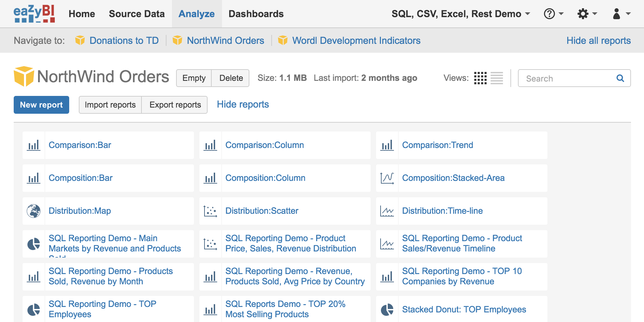Click timeline icon of Distribution:Time-line

point(387,211)
